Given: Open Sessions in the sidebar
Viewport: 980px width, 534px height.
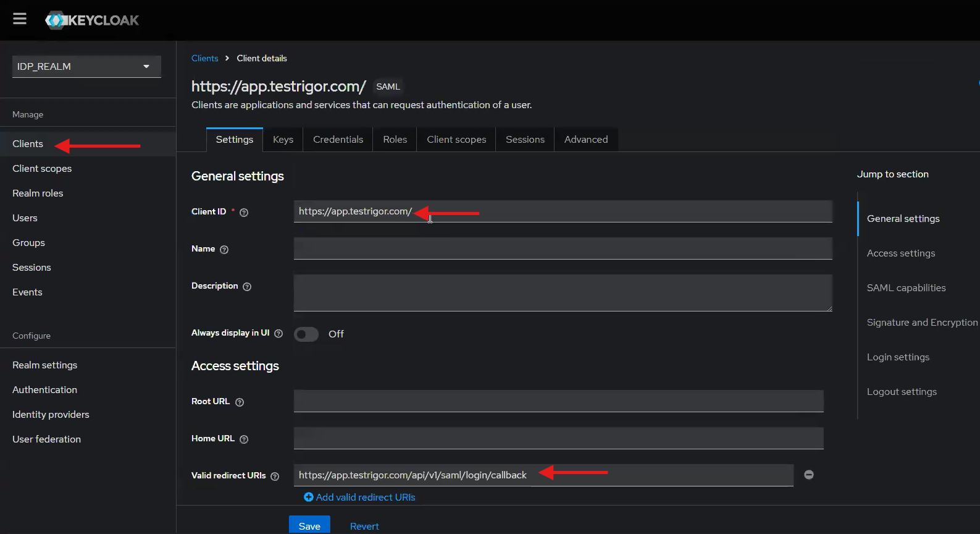Looking at the screenshot, I should click(88, 268).
